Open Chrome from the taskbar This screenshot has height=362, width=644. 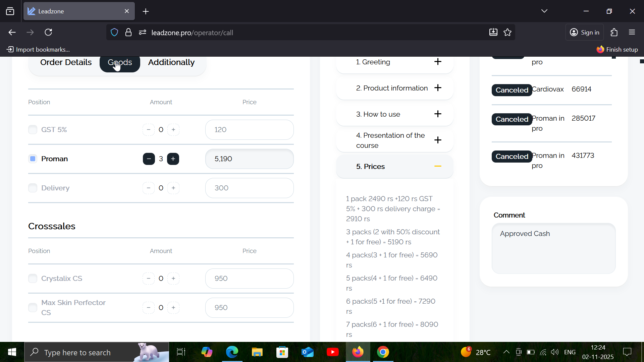coord(383,352)
